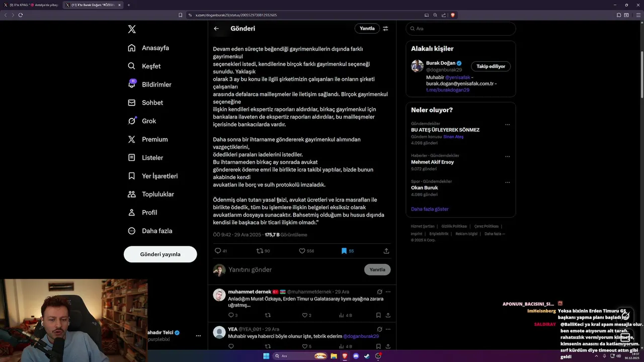Open Keşfet search page
Screen dimensions: 644x362
point(144,66)
